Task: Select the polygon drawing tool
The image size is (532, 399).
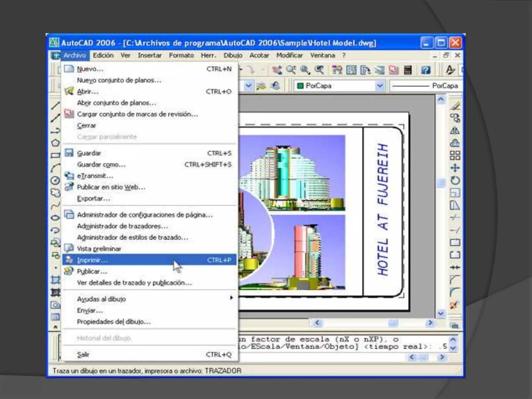Action: [55, 143]
